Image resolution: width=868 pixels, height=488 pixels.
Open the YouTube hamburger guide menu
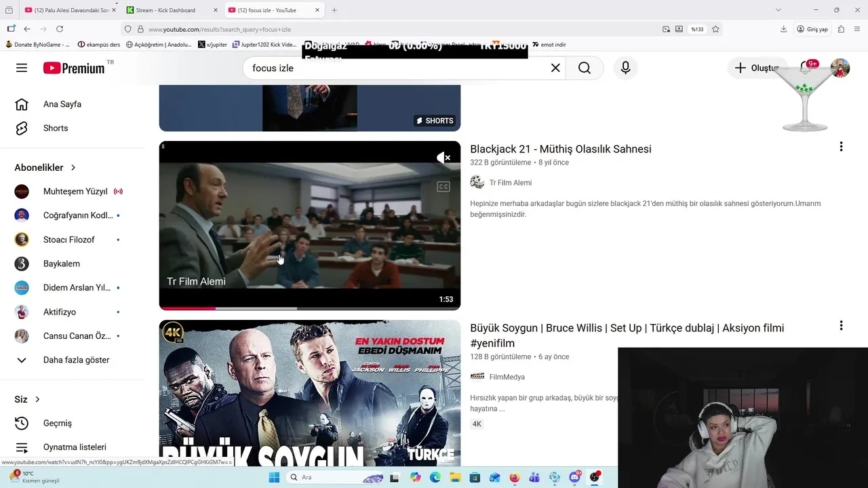click(22, 68)
